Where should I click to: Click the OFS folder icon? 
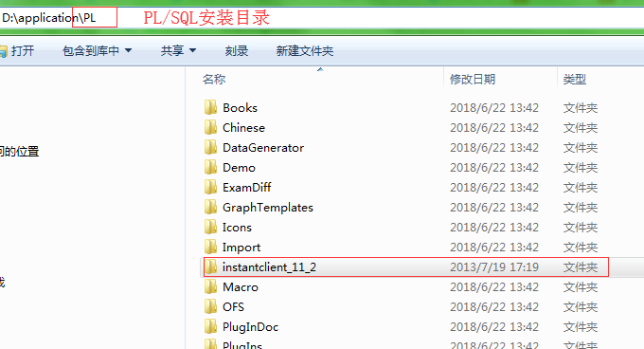click(210, 307)
